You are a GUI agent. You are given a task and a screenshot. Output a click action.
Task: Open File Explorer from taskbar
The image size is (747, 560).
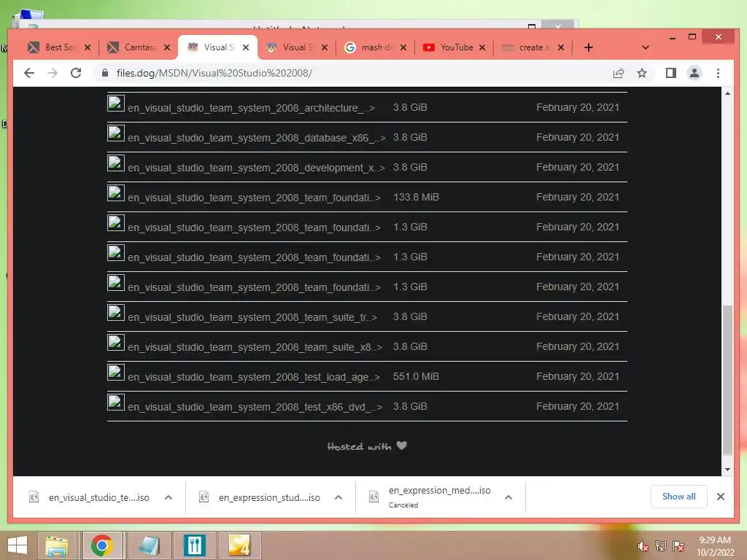(57, 545)
